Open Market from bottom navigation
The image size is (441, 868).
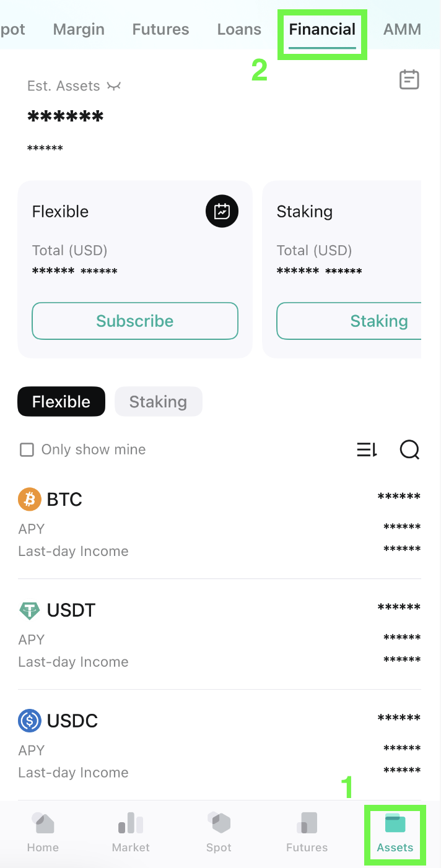click(x=131, y=832)
